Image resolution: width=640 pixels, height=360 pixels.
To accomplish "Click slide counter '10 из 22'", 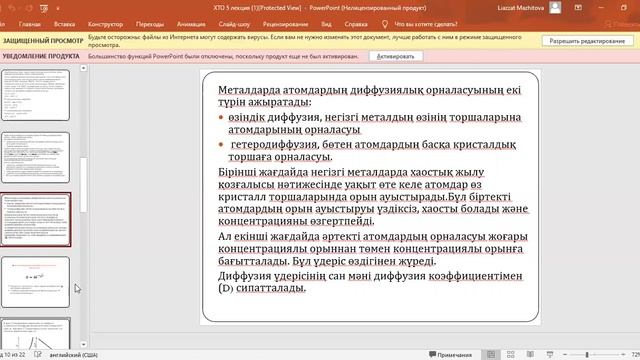I will [x=13, y=355].
